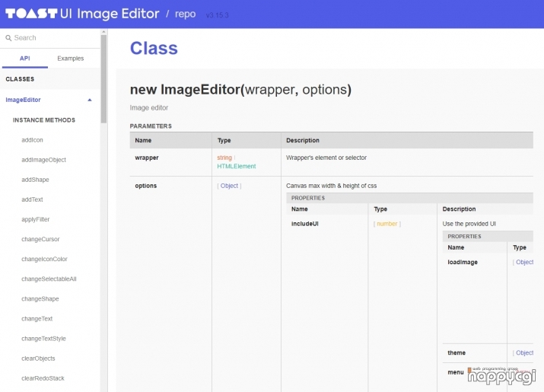Click the number type for includeUI
This screenshot has width=544, height=392.
[387, 224]
